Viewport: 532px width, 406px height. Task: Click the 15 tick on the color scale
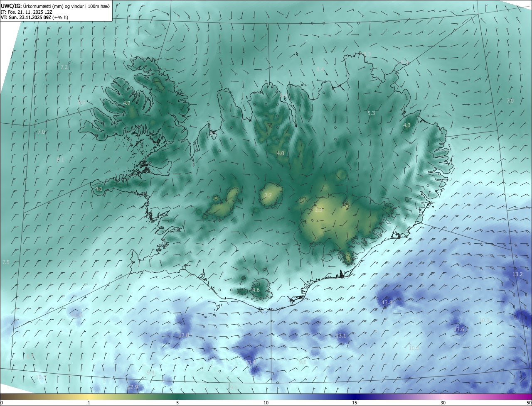coord(355,403)
